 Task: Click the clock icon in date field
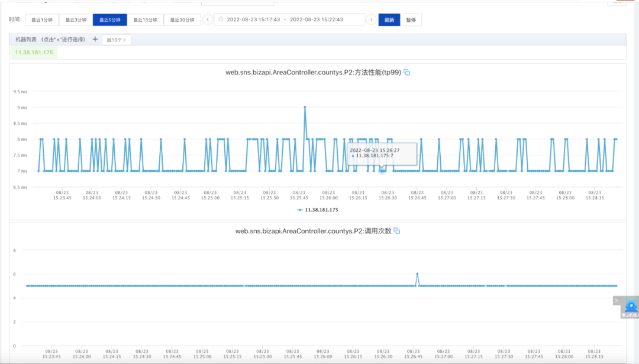coord(221,19)
